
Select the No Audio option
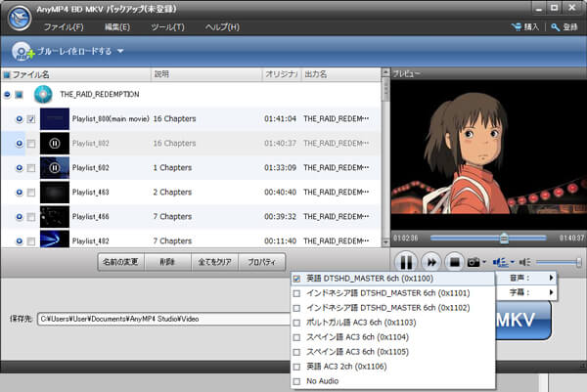[392, 381]
